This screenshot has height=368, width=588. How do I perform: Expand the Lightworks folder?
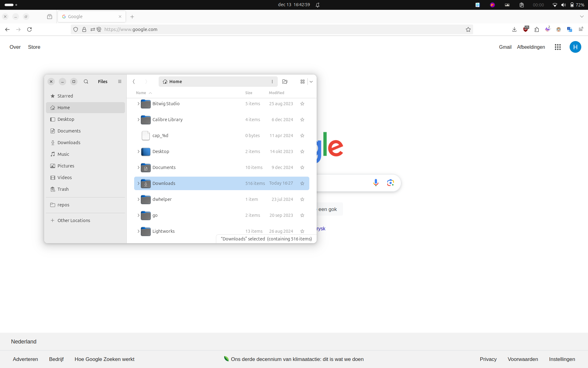tap(138, 231)
